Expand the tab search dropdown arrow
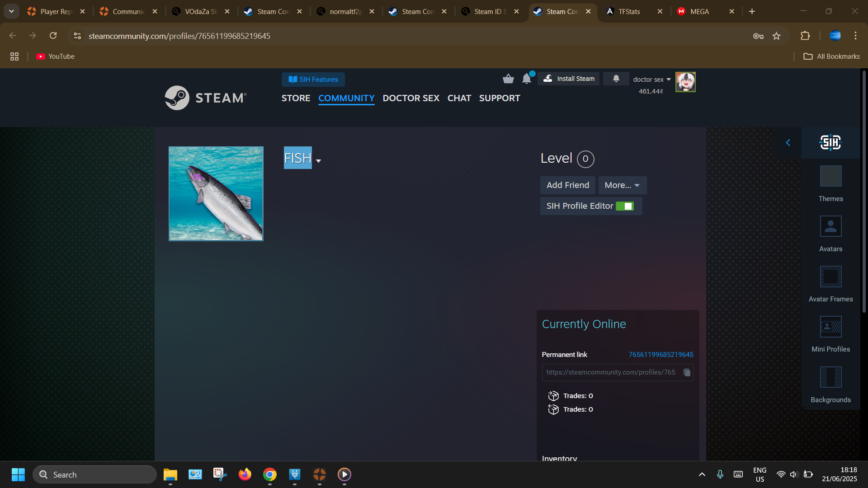Image resolution: width=868 pixels, height=488 pixels. pyautogui.click(x=11, y=11)
